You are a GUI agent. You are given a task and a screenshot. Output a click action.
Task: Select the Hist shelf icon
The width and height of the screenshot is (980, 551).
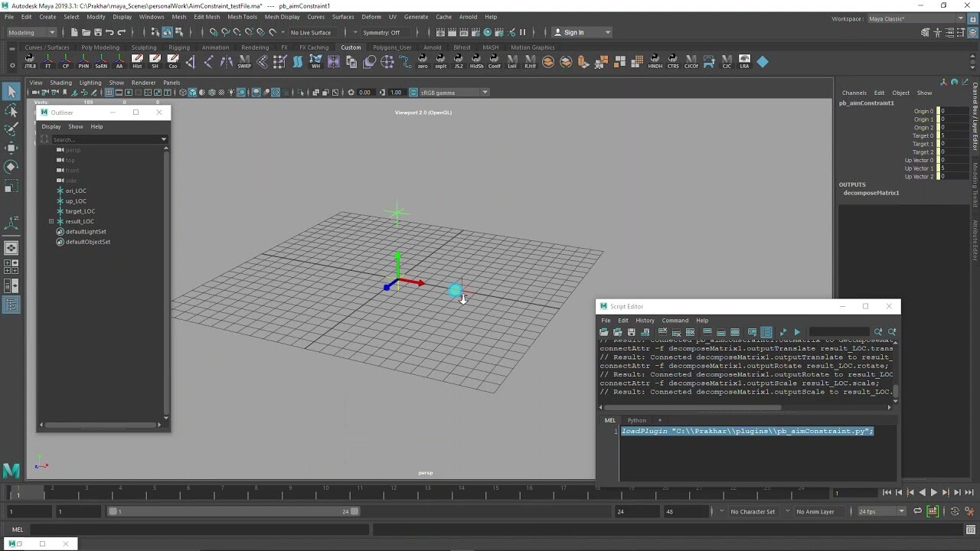(x=138, y=61)
